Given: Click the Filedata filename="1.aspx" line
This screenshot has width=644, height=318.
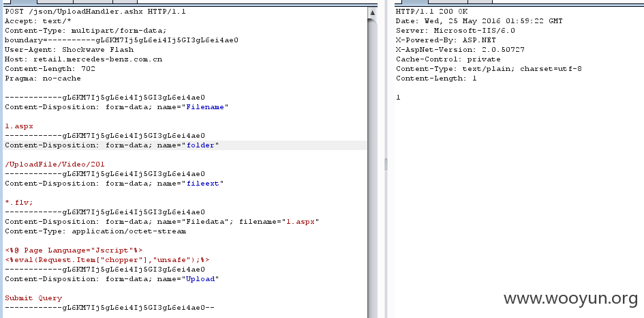Looking at the screenshot, I should pyautogui.click(x=162, y=222).
